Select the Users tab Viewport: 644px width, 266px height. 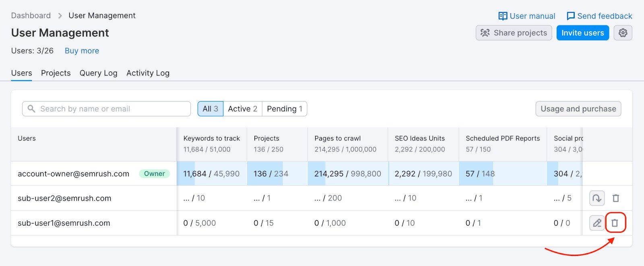coord(21,73)
